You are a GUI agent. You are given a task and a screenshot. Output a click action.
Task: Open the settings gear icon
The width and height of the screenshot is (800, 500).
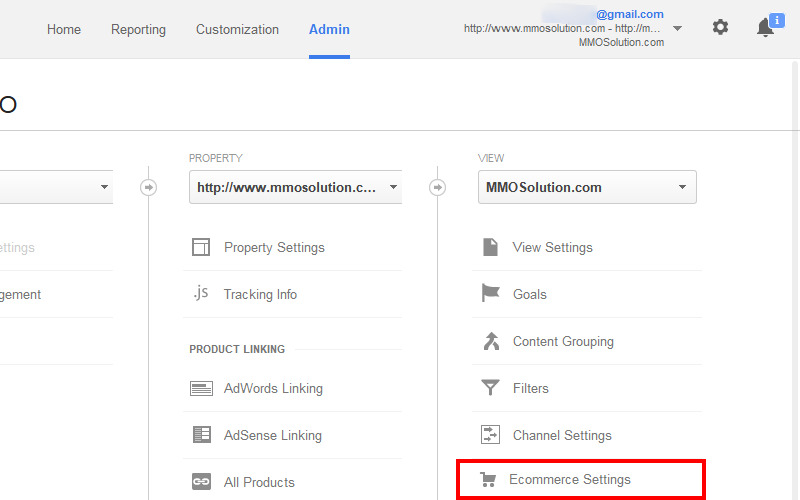[x=720, y=28]
